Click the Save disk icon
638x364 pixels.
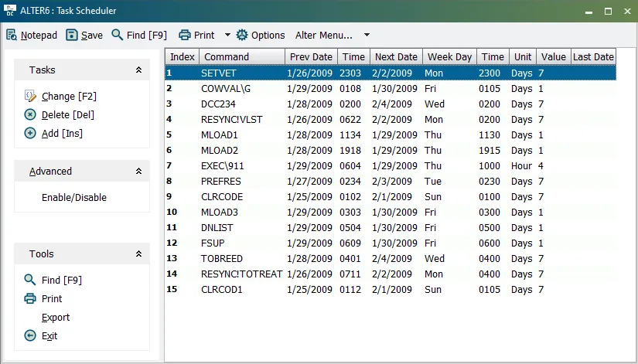72,35
